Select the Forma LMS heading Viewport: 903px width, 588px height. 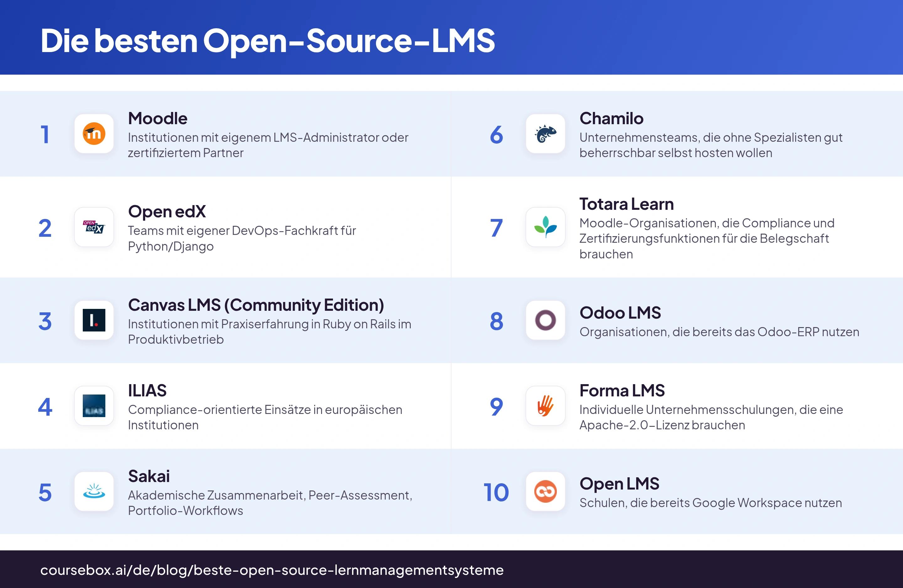click(x=622, y=391)
